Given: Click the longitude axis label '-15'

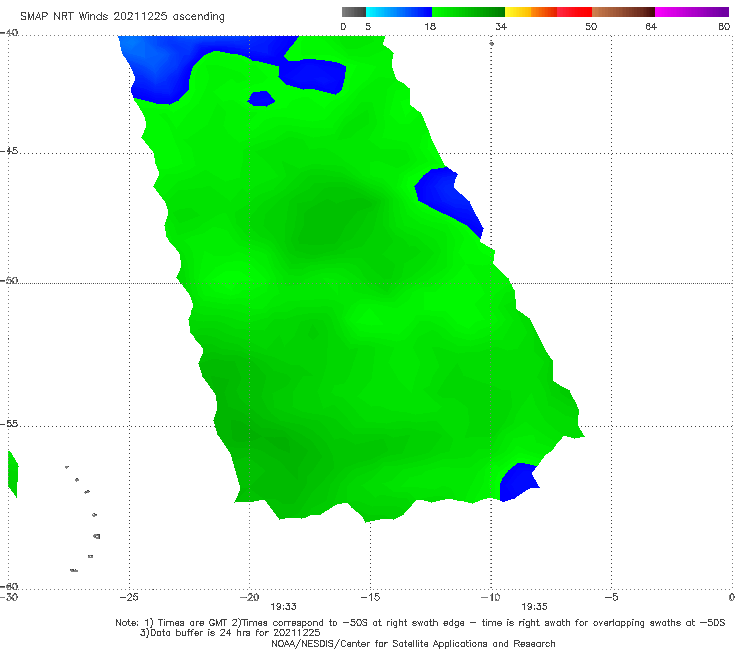Looking at the screenshot, I should tap(370, 597).
